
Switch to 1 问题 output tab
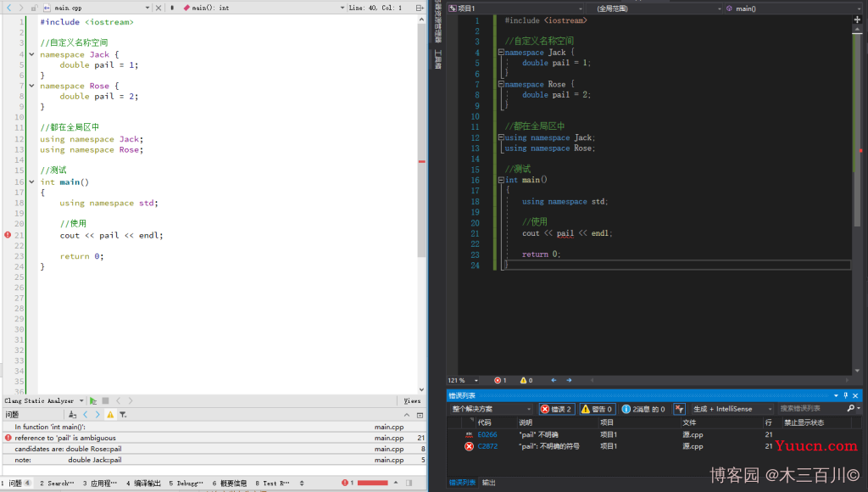16,484
